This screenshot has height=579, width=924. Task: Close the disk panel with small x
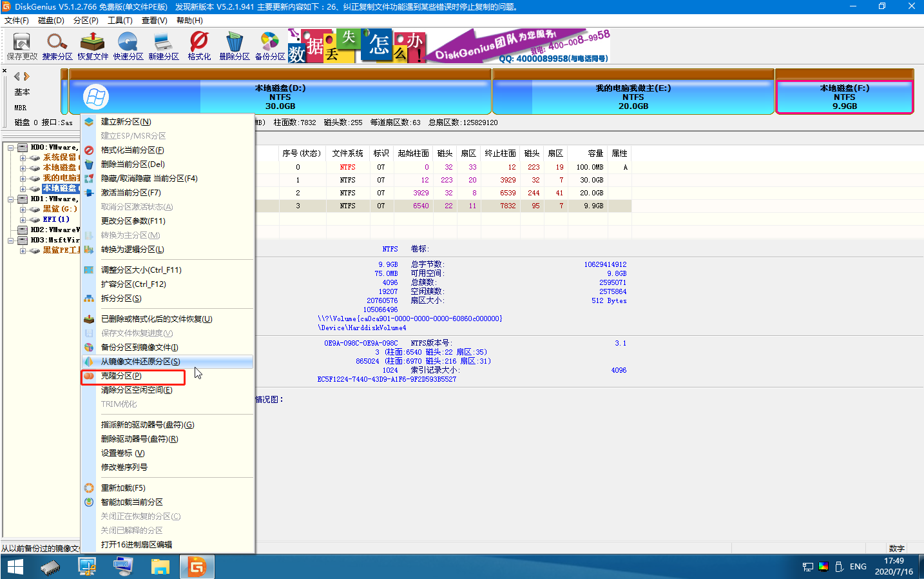(x=5, y=71)
